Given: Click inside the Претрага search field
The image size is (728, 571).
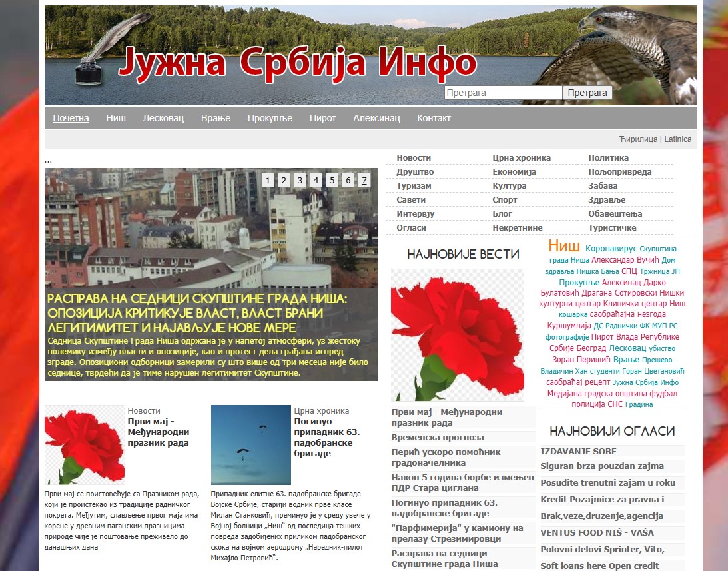Looking at the screenshot, I should [x=503, y=93].
